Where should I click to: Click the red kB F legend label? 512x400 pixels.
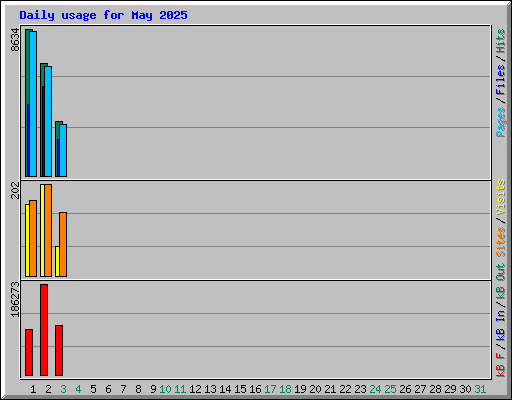(x=501, y=365)
